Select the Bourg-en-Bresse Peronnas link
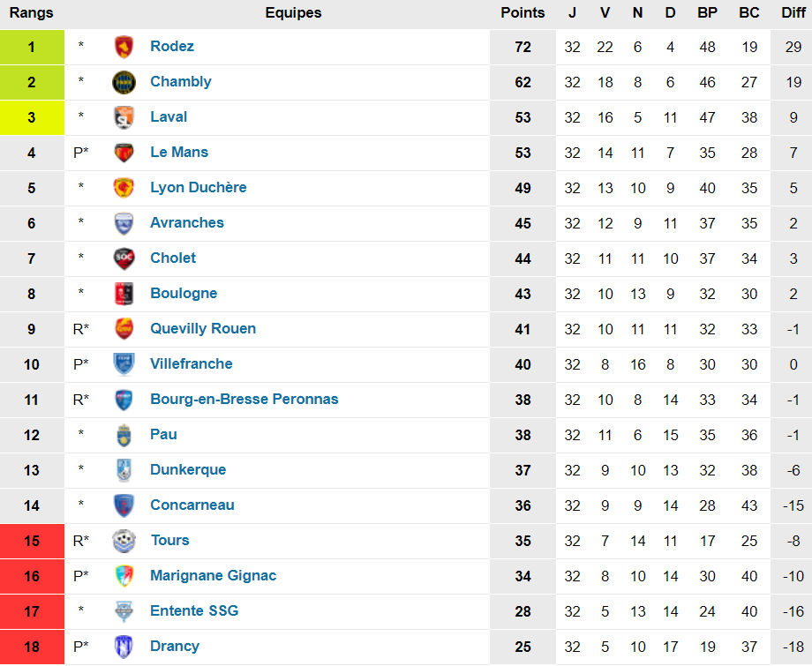The width and height of the screenshot is (812, 666). pos(244,400)
